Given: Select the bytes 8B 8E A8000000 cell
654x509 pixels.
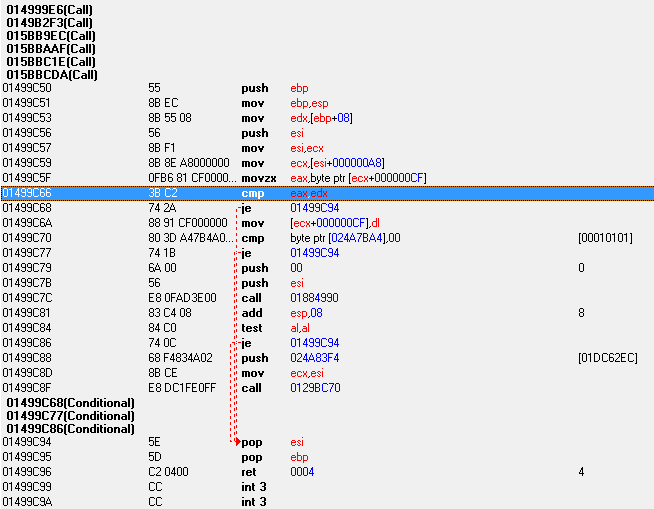Looking at the screenshot, I should [189, 163].
